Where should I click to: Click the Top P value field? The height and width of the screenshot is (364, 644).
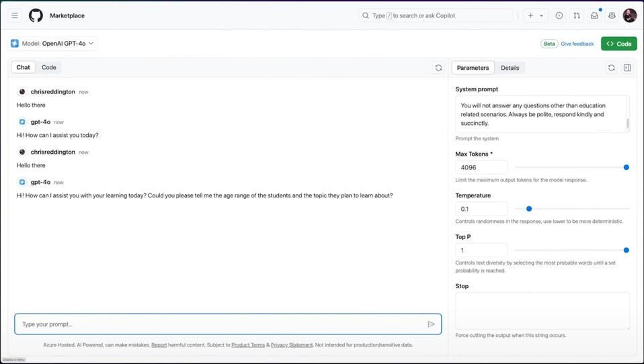481,251
